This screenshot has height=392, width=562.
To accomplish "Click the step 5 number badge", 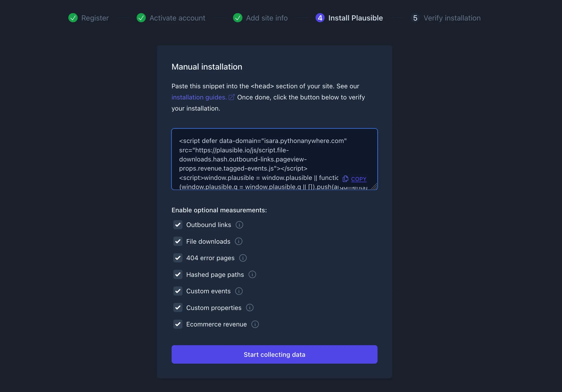I will pos(415,18).
